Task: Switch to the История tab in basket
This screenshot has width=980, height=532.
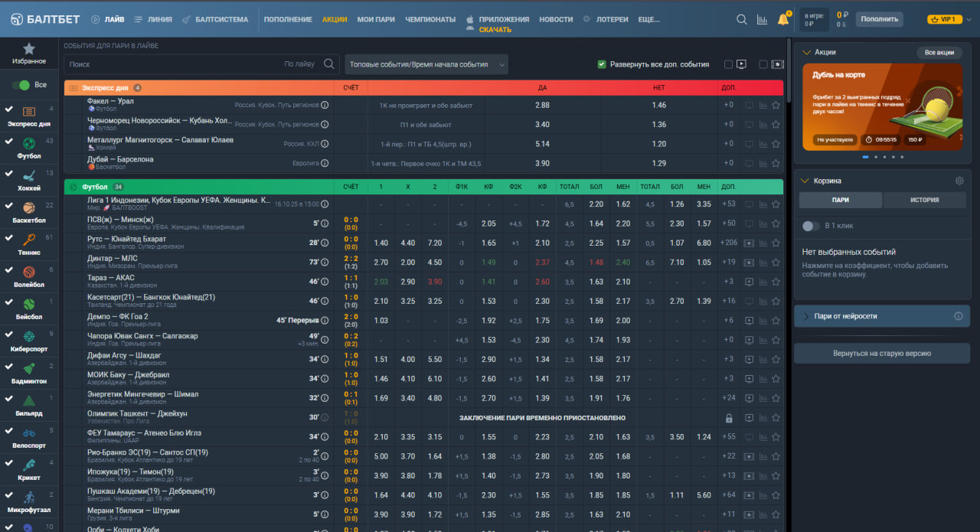Action: [x=925, y=200]
